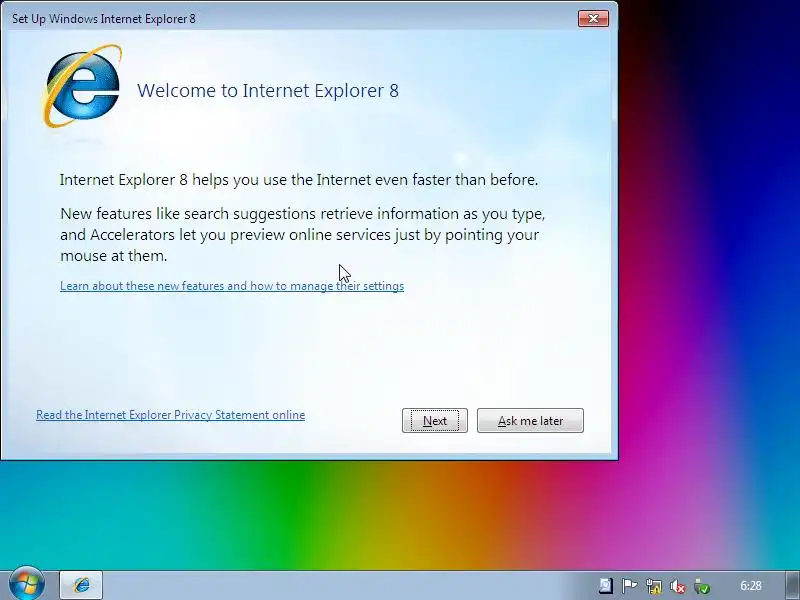Click the Safely Remove Hardware tray icon
Screen dimensions: 800x600
(x=703, y=586)
